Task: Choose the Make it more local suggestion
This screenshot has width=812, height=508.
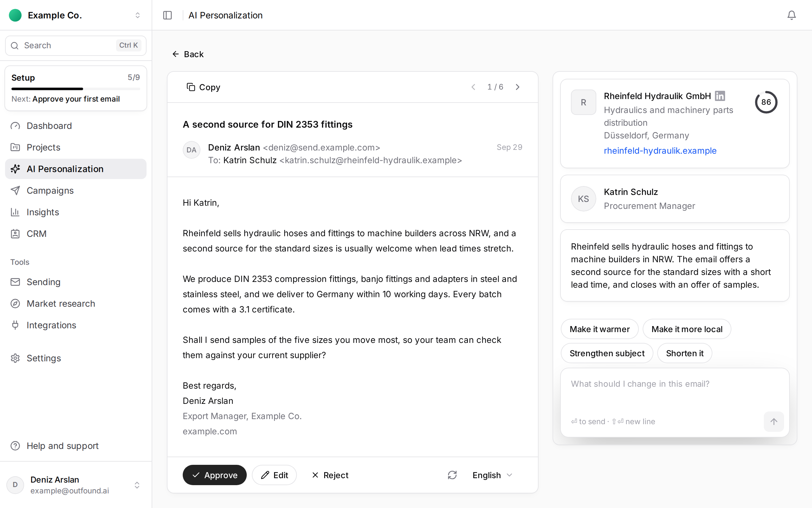Action: (x=686, y=329)
